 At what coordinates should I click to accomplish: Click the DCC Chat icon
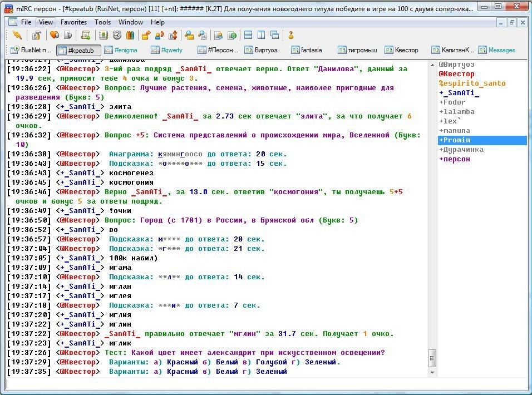[x=160, y=35]
